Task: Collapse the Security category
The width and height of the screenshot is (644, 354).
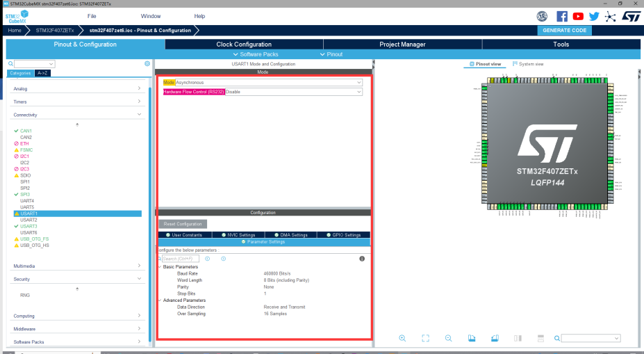Action: pyautogui.click(x=77, y=279)
